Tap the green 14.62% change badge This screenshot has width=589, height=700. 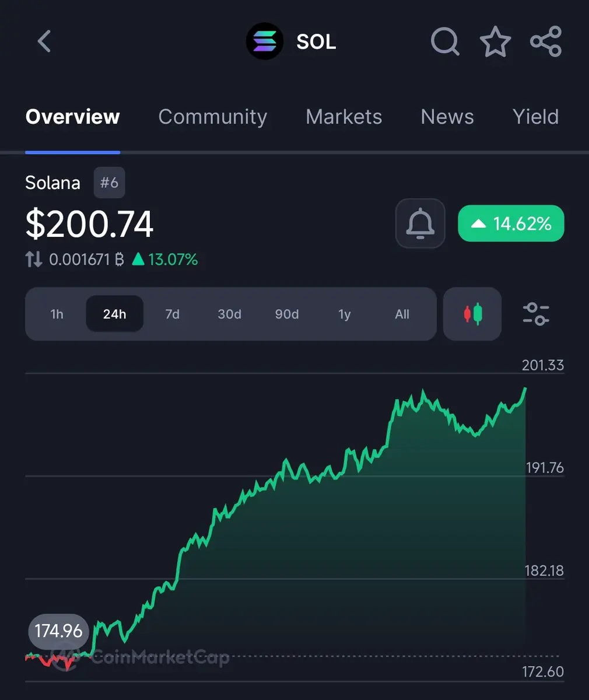click(511, 223)
